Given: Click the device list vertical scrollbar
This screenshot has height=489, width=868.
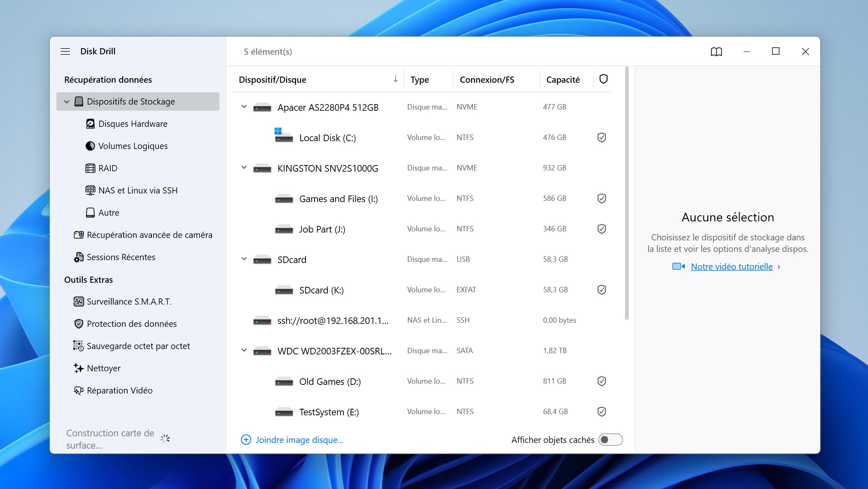Looking at the screenshot, I should click(x=627, y=193).
